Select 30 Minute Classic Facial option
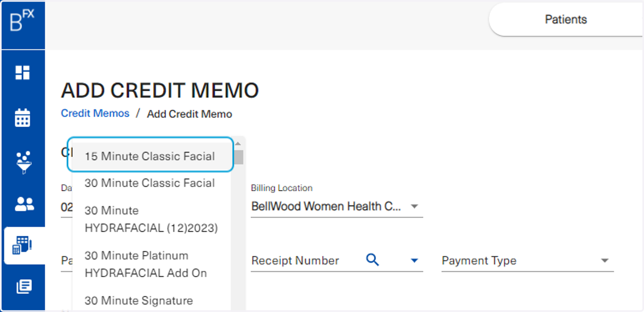The image size is (644, 312). pos(151,183)
